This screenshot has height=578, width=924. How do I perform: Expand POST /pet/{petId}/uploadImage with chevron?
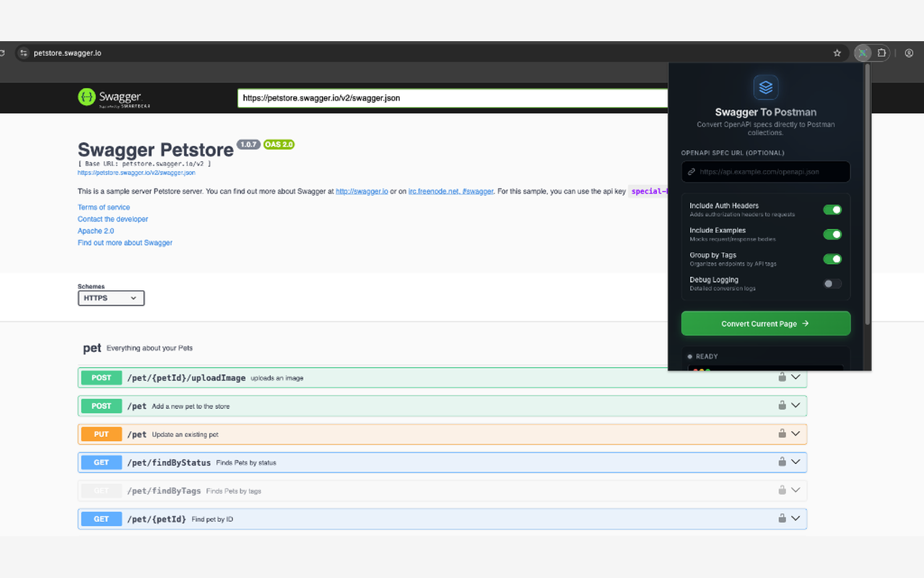pyautogui.click(x=796, y=377)
